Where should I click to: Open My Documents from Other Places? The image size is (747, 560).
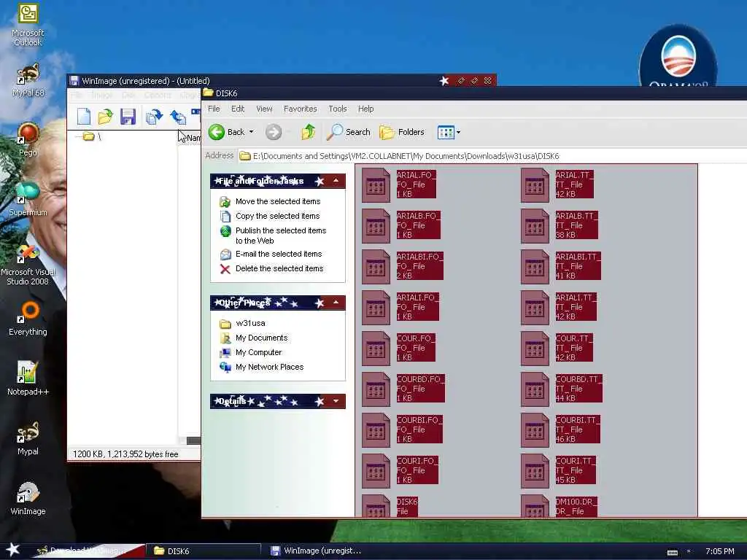click(262, 338)
